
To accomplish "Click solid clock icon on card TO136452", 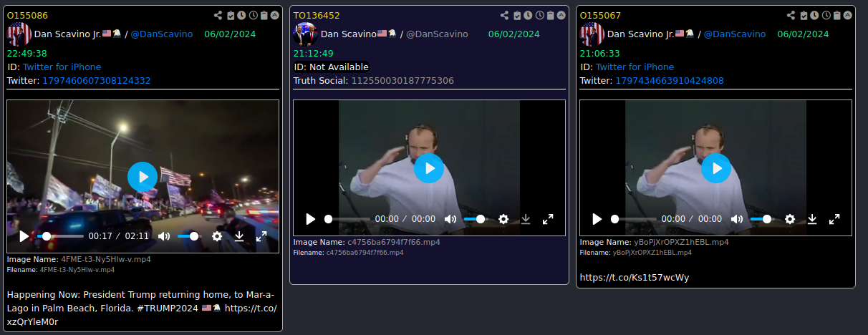I will pyautogui.click(x=528, y=15).
